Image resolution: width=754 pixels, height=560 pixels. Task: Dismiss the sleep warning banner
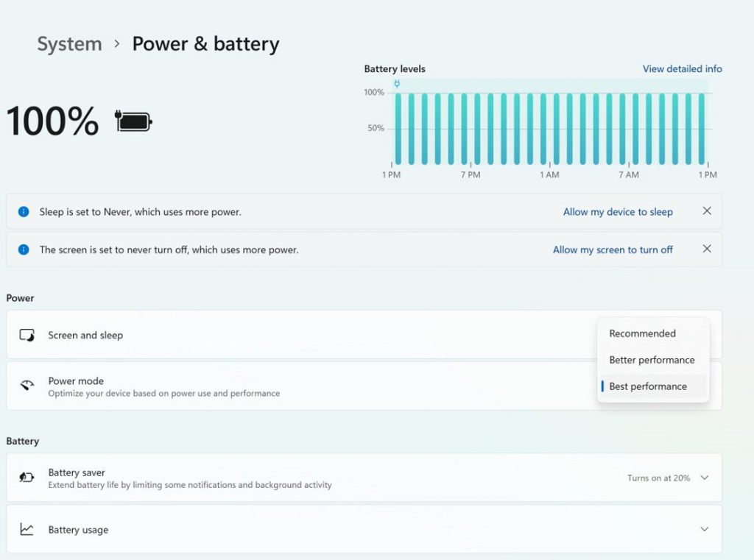(706, 210)
